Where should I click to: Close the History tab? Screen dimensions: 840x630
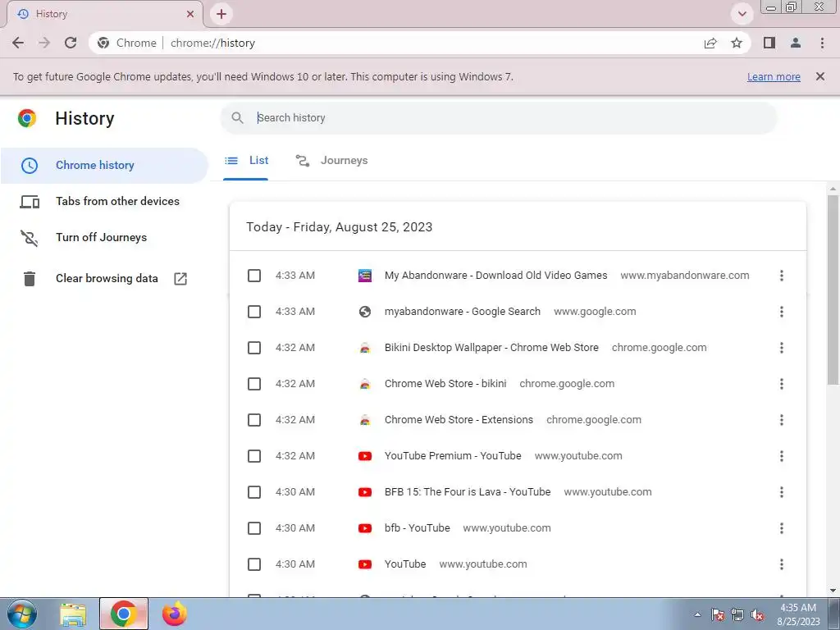190,14
